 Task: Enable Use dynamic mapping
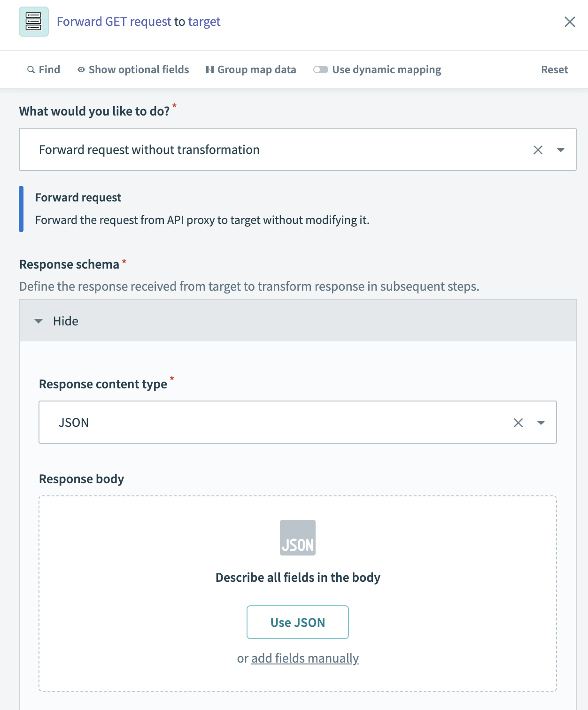pos(321,69)
